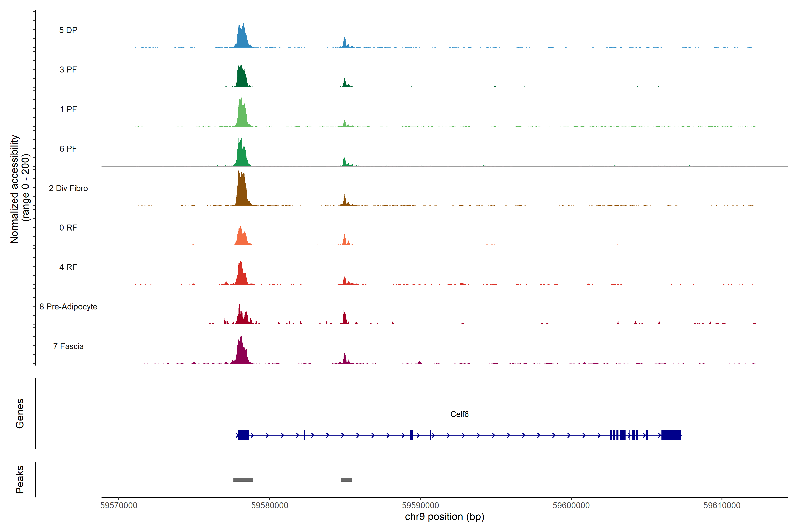The image size is (798, 532).
Task: Click the Peaks panel label
Action: click(20, 479)
